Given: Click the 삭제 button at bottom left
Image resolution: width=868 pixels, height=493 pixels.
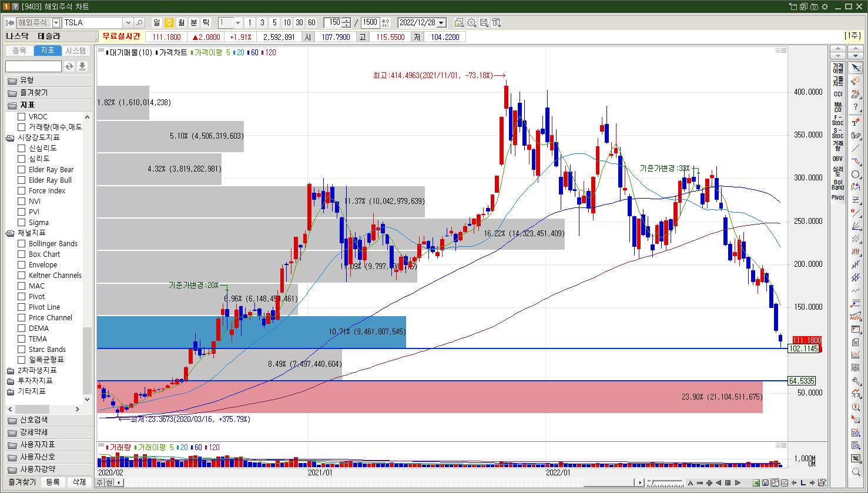Looking at the screenshot, I should point(79,482).
